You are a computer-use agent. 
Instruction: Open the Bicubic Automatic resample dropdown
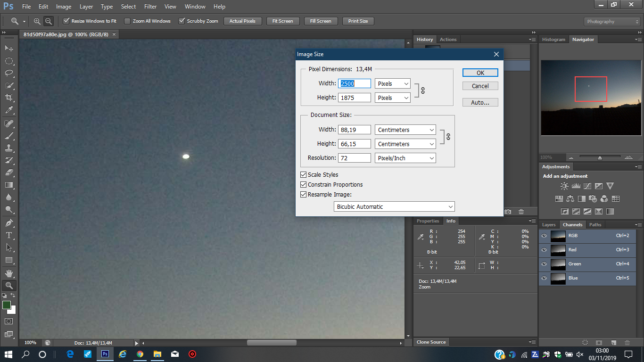coord(394,207)
